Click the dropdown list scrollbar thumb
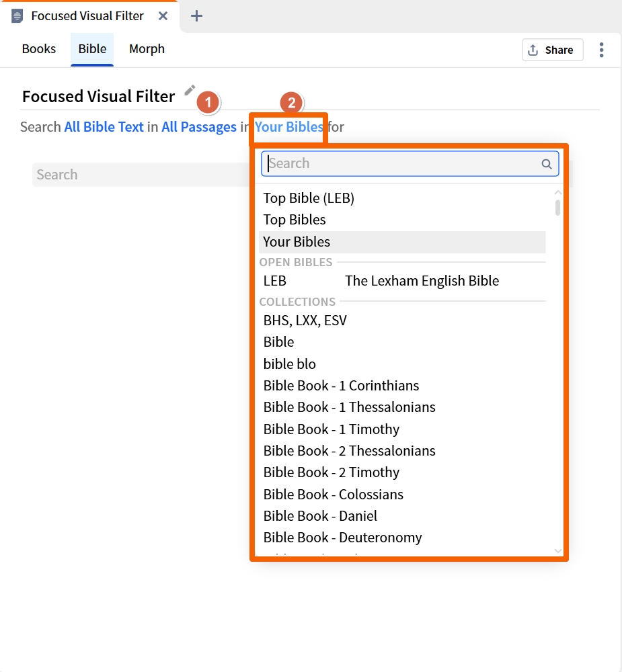 pos(557,208)
